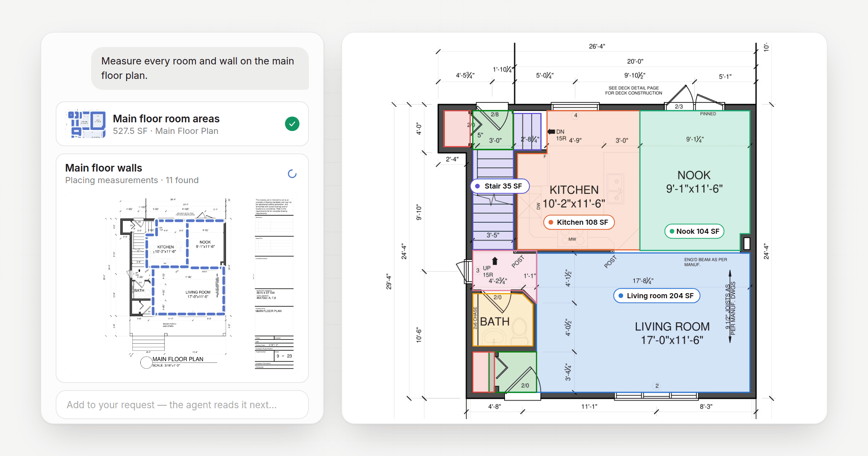Select the Stair 35 SF label
The width and height of the screenshot is (868, 456).
pyautogui.click(x=499, y=186)
